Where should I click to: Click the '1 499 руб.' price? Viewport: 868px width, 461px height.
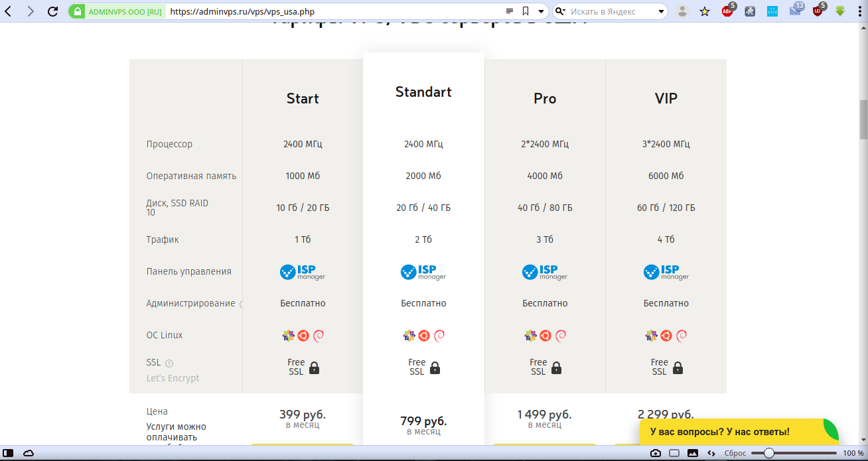point(545,415)
